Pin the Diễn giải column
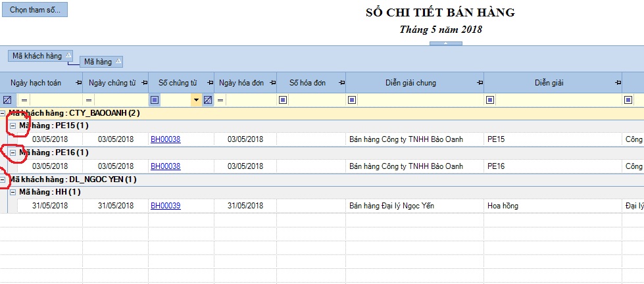The image size is (644, 284). tap(618, 83)
